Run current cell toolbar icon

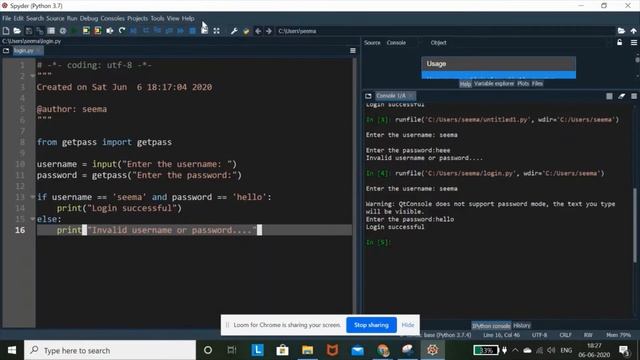[x=86, y=31]
